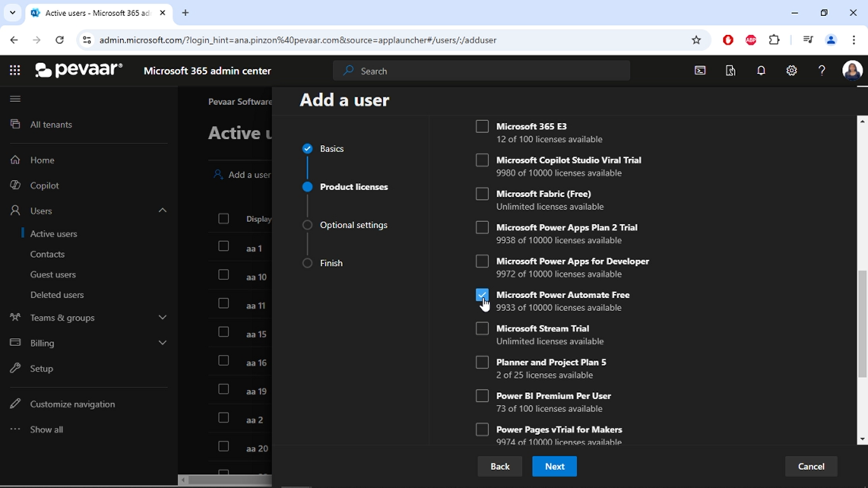The width and height of the screenshot is (868, 488).
Task: Reload the page
Action: (60, 40)
